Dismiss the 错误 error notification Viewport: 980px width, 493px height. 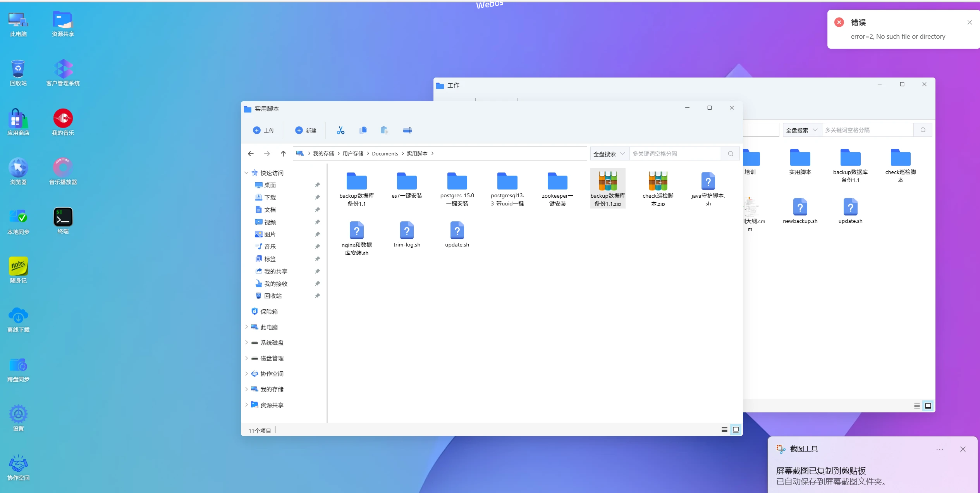pyautogui.click(x=970, y=22)
